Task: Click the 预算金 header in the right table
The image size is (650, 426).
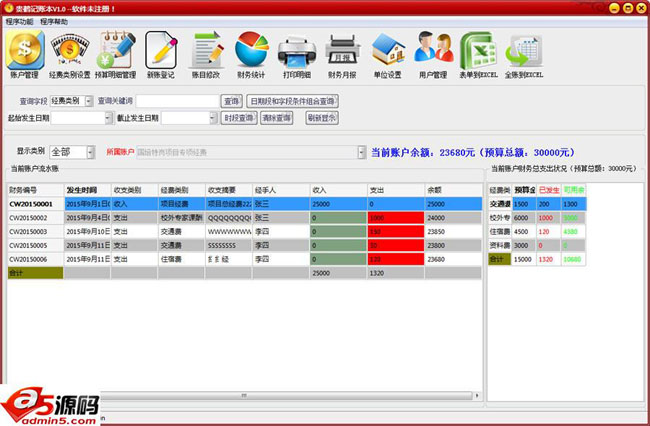Action: 524,190
